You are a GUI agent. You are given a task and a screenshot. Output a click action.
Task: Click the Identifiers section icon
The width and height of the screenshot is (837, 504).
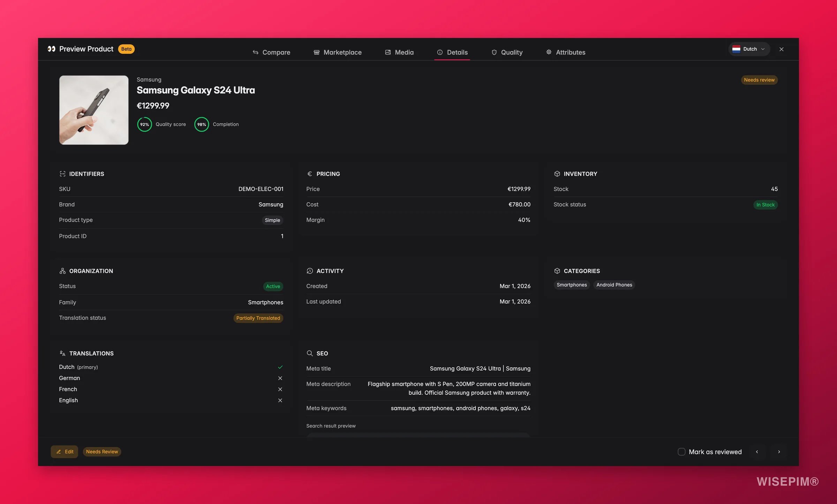[62, 174]
